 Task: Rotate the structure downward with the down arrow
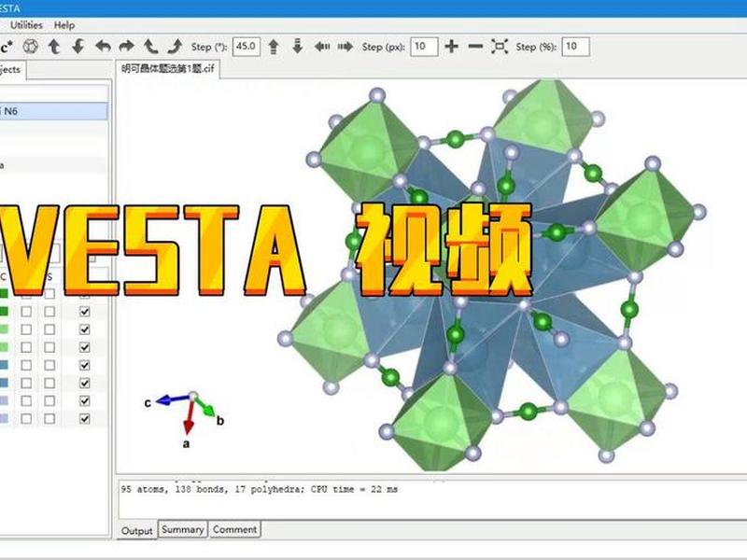click(78, 47)
